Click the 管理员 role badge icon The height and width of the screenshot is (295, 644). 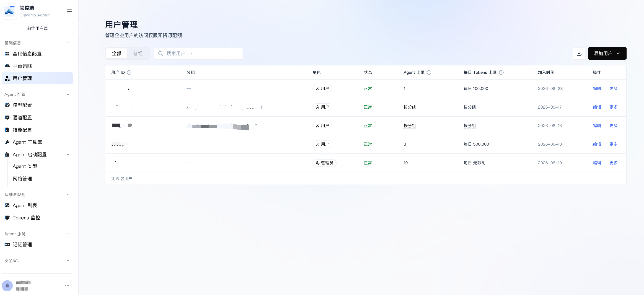tap(318, 163)
